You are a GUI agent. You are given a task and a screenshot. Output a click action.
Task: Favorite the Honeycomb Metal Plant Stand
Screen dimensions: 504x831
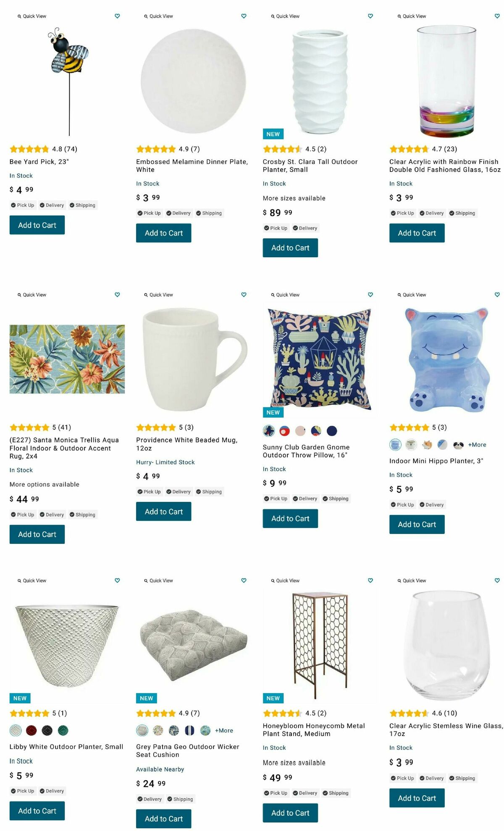pos(370,580)
